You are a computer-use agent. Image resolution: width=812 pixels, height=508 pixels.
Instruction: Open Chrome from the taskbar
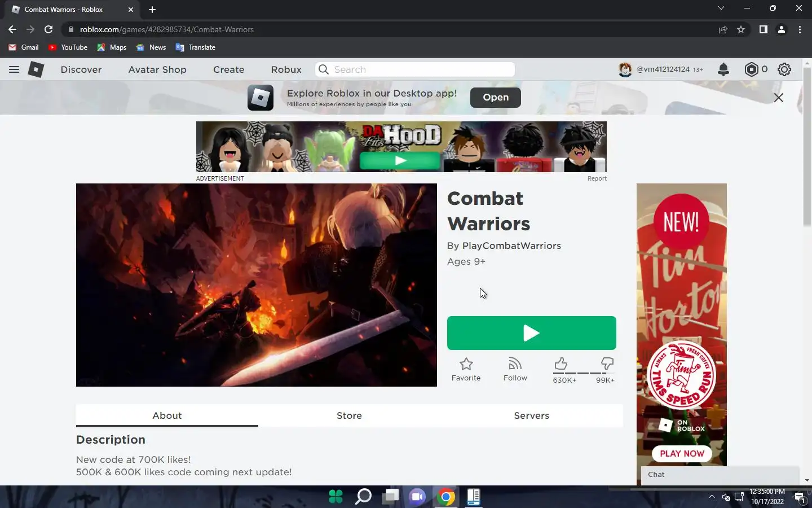[x=445, y=497]
